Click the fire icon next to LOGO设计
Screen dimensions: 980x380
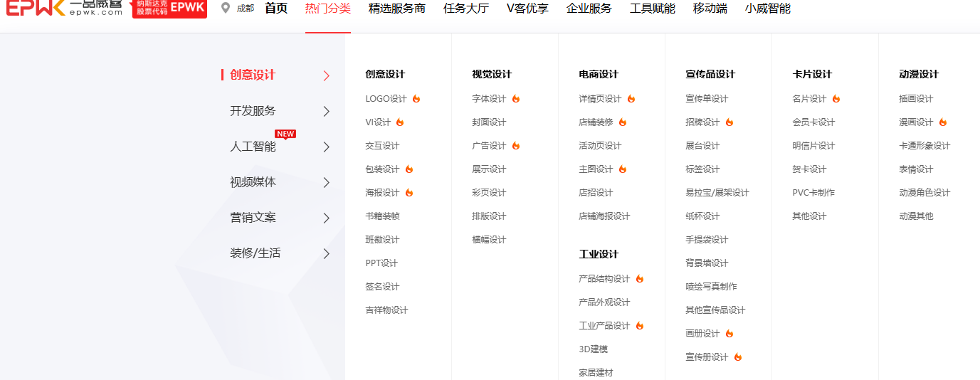pos(416,99)
